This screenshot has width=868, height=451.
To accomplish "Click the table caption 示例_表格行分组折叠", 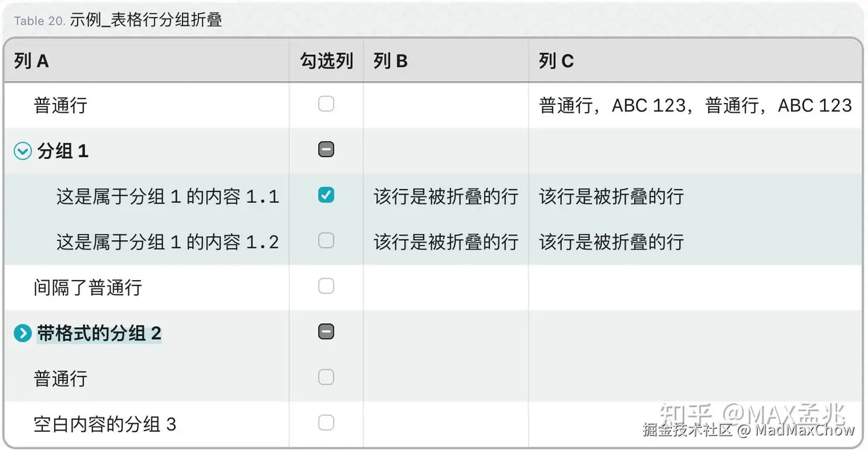I will pos(146,20).
